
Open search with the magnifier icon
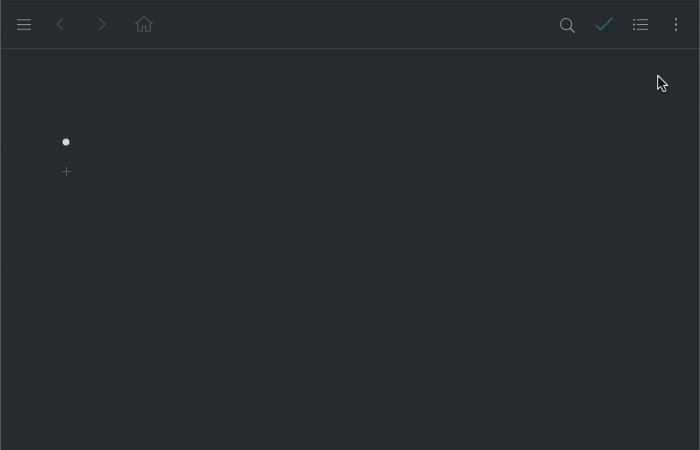[x=567, y=25]
